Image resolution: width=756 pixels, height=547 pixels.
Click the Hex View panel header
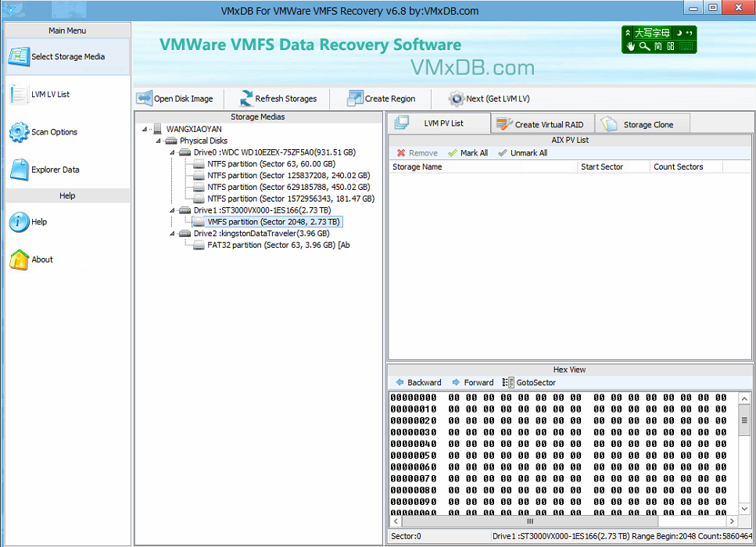569,370
